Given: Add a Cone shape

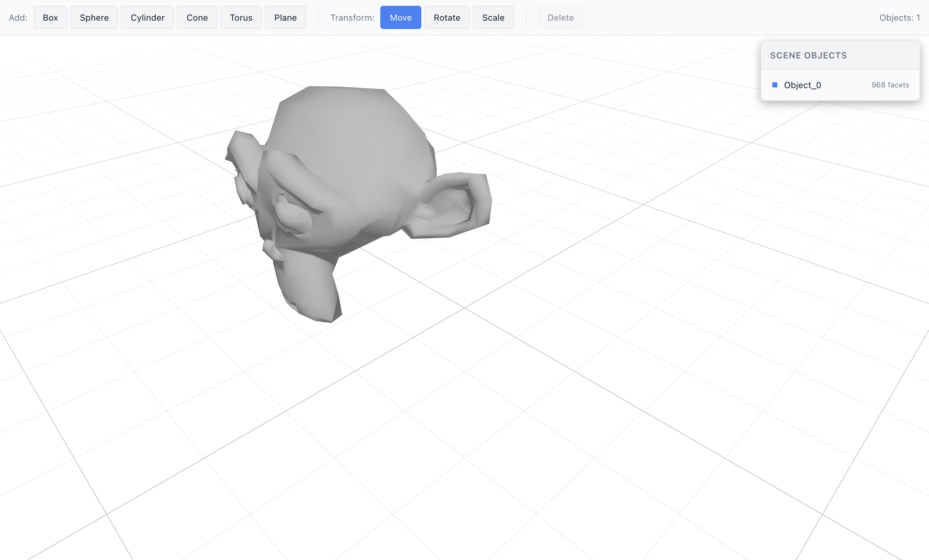Looking at the screenshot, I should tap(197, 17).
